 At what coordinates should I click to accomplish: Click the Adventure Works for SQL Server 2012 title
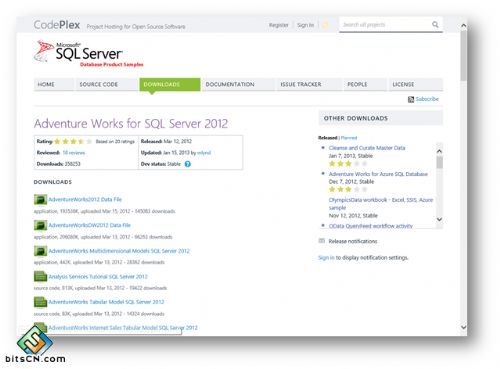pos(131,124)
